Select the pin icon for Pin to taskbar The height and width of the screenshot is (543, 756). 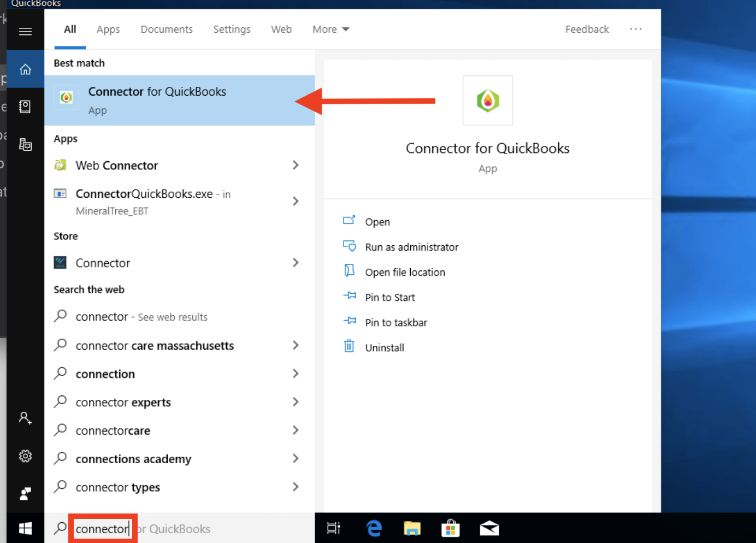click(x=350, y=321)
